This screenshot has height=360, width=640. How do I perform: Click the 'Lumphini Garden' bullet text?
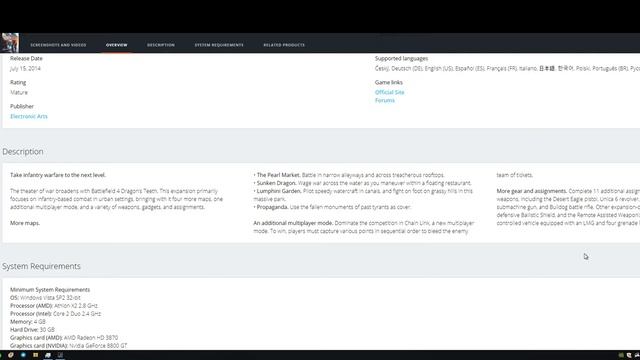pyautogui.click(x=363, y=195)
